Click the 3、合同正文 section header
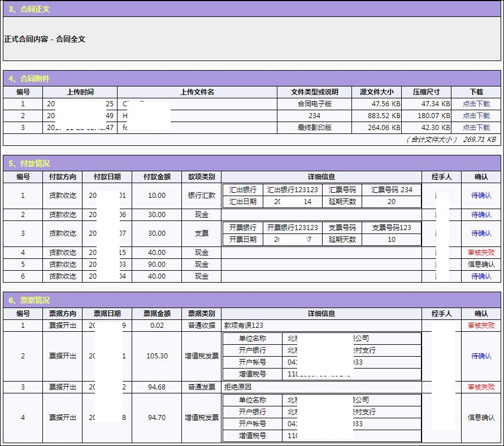This screenshot has height=446, width=504. tap(29, 9)
